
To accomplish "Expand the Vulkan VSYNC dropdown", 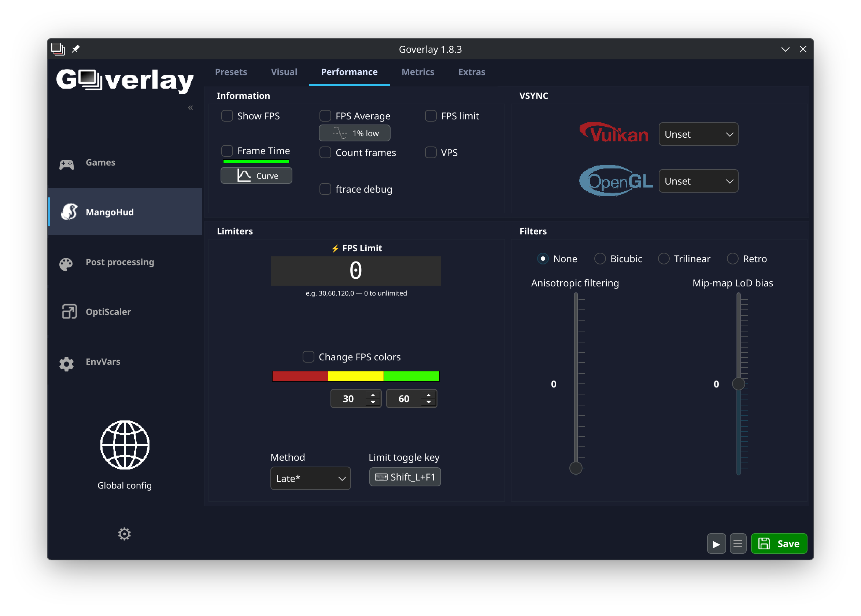I will click(x=698, y=134).
